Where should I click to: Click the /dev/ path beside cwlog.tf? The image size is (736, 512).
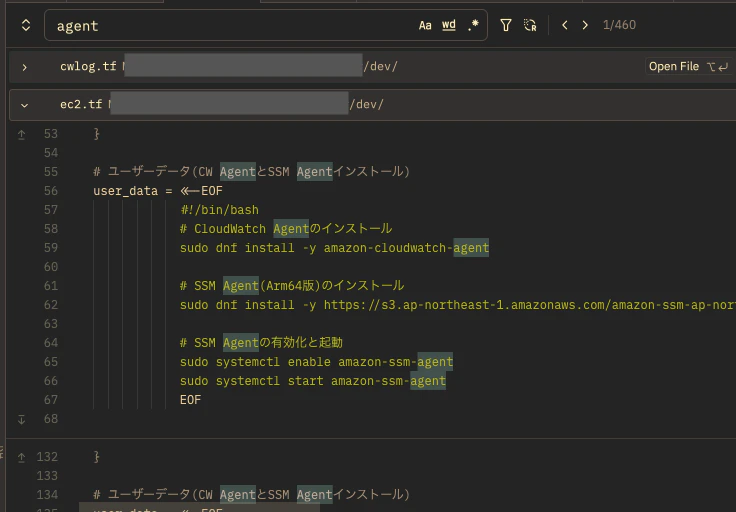380,66
